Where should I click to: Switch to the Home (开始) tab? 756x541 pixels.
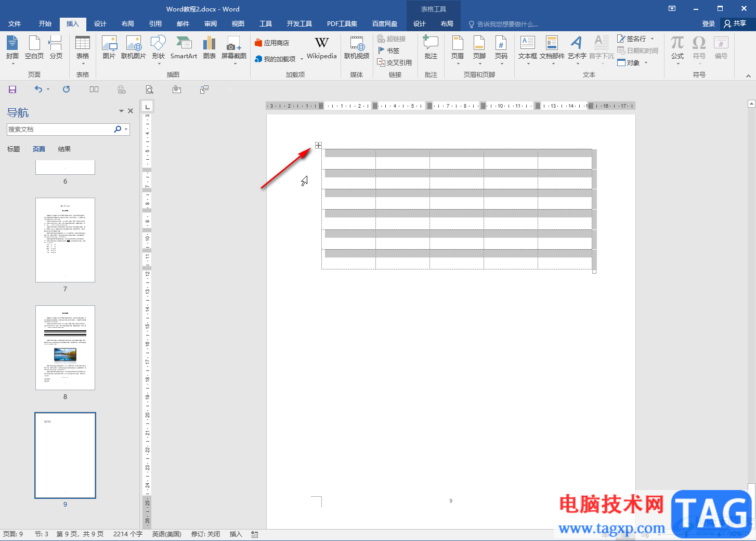[45, 24]
